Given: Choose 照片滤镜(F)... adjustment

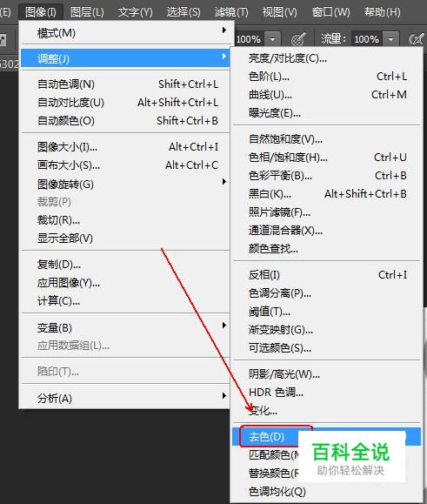Looking at the screenshot, I should coord(326,212).
